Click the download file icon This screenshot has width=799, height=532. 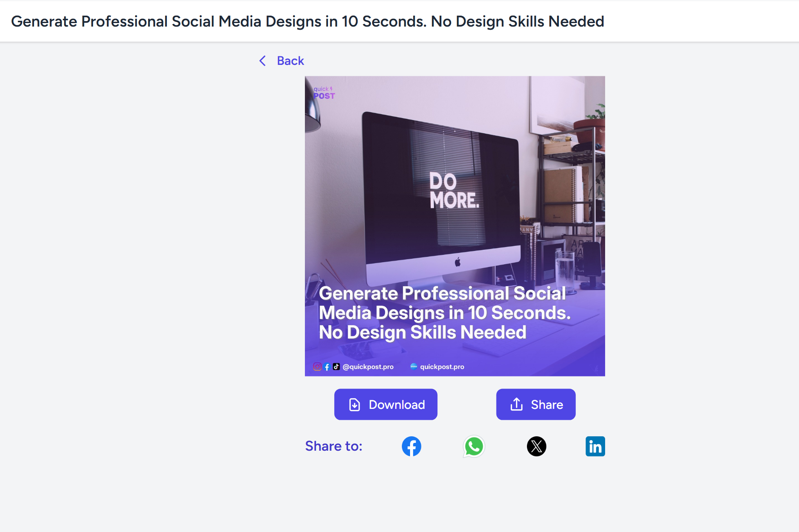point(355,405)
